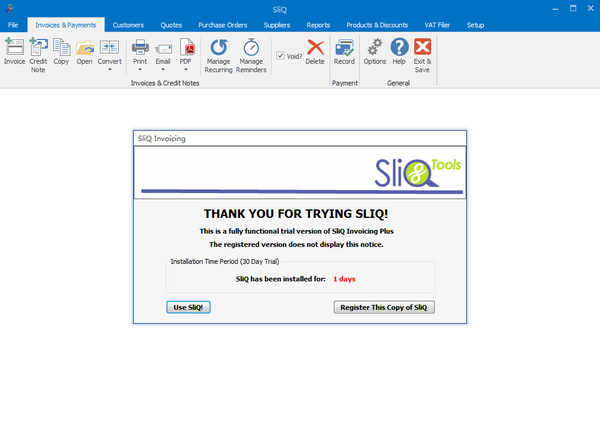This screenshot has width=600, height=437.
Task: Open the Purchase Orders tab
Action: (x=223, y=25)
